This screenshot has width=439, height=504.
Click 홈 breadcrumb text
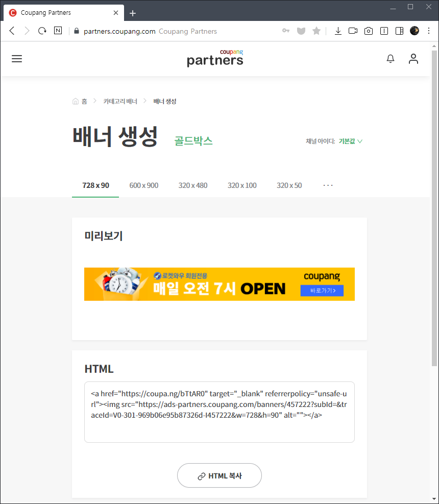84,101
